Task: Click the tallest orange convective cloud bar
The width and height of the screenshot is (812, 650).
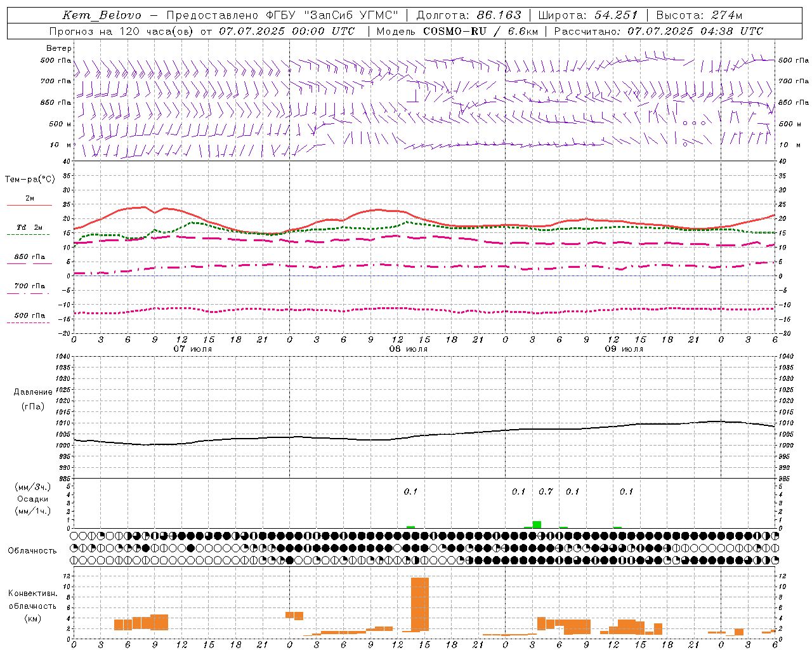Action: tap(420, 604)
